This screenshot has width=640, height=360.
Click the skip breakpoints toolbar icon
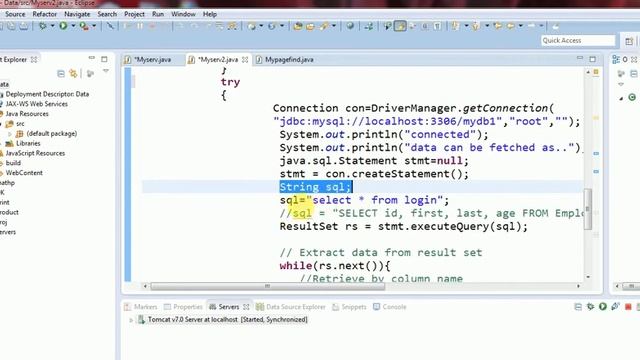coord(110,26)
